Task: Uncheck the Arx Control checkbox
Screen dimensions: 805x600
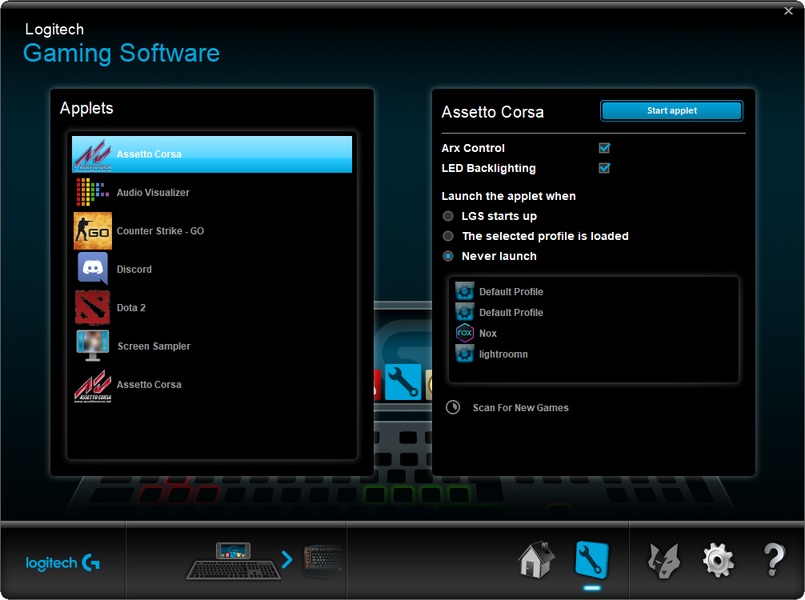Action: tap(604, 148)
